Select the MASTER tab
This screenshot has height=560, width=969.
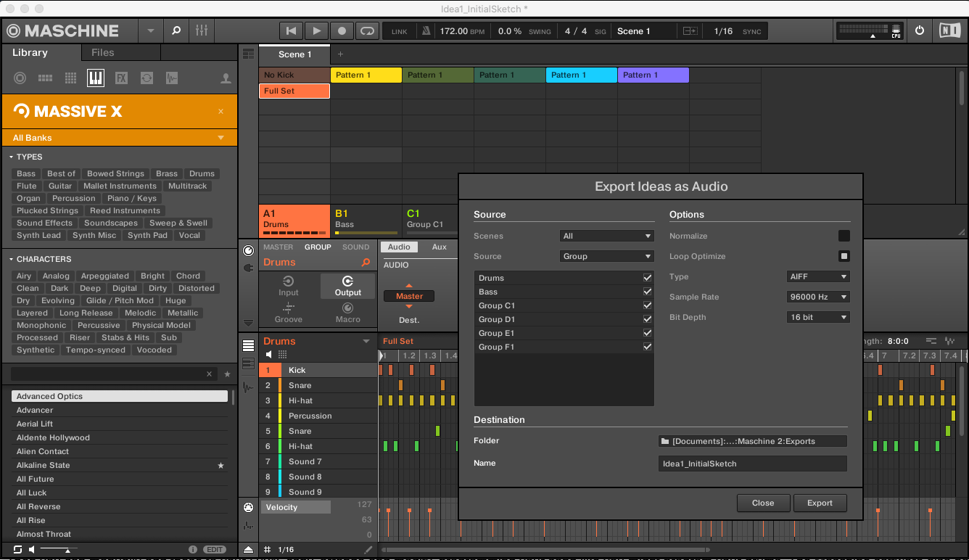[x=279, y=247]
